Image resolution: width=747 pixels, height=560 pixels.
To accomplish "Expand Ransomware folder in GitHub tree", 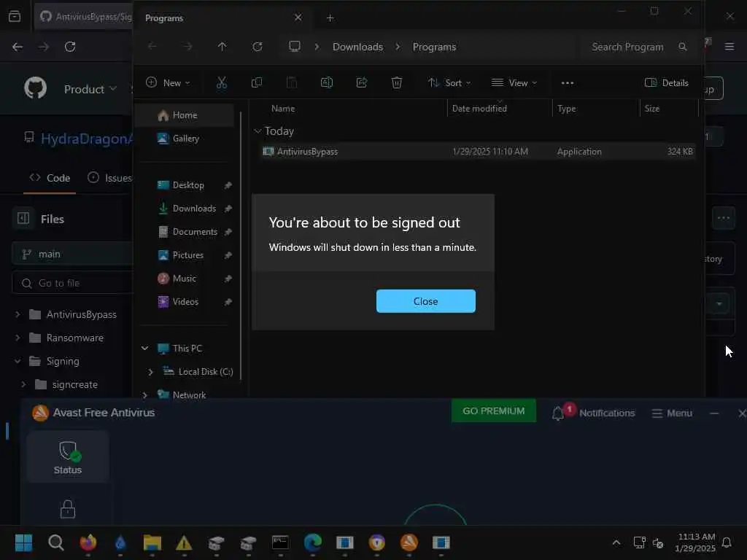I will click(18, 338).
